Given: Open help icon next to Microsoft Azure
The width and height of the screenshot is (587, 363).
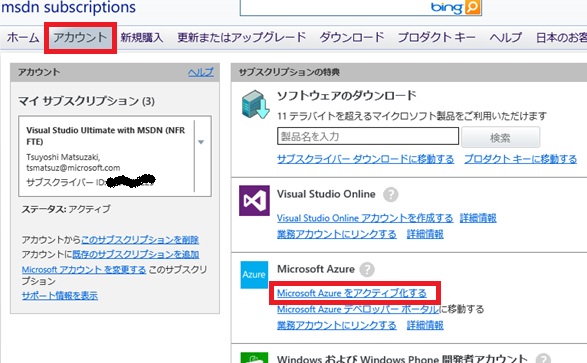Looking at the screenshot, I should pyautogui.click(x=367, y=269).
